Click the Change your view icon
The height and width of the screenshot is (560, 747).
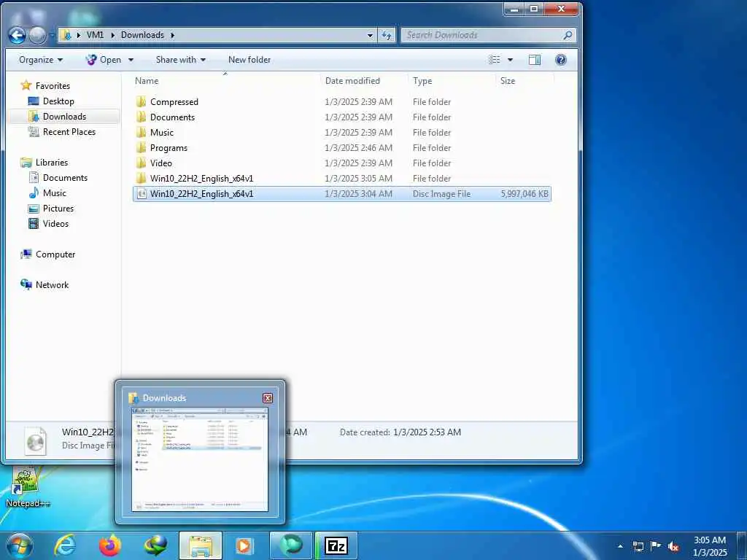[495, 60]
